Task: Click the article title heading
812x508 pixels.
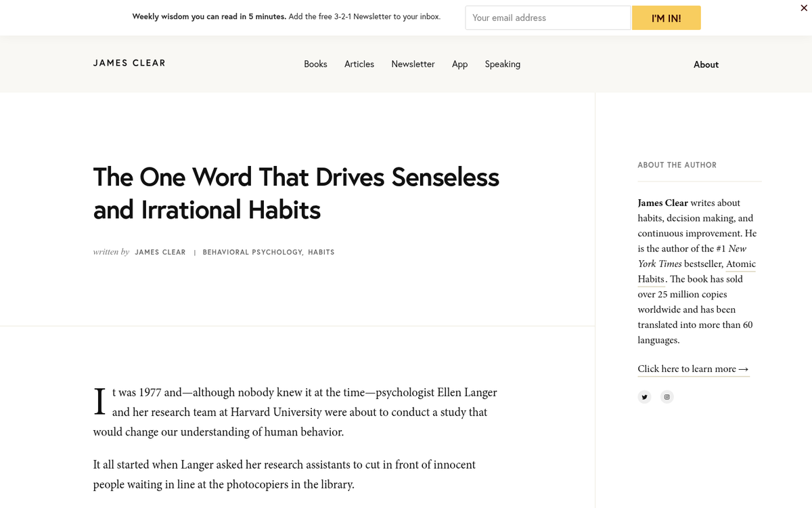Action: (x=296, y=193)
